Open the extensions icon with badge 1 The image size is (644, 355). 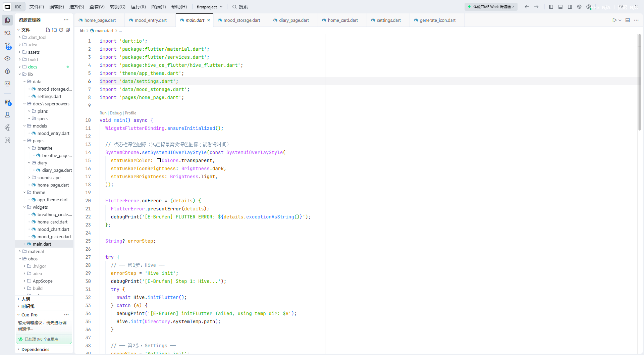click(7, 102)
